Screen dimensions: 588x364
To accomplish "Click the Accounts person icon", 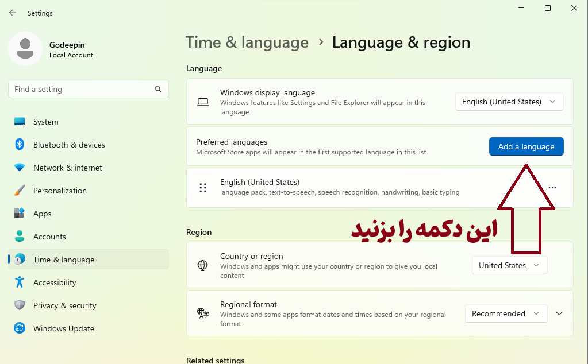I will (20, 236).
